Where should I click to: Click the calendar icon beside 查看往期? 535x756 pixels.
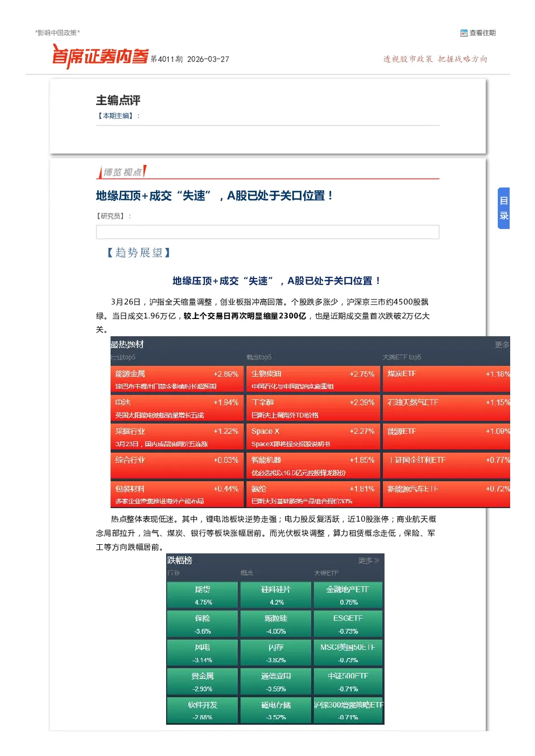coord(464,33)
